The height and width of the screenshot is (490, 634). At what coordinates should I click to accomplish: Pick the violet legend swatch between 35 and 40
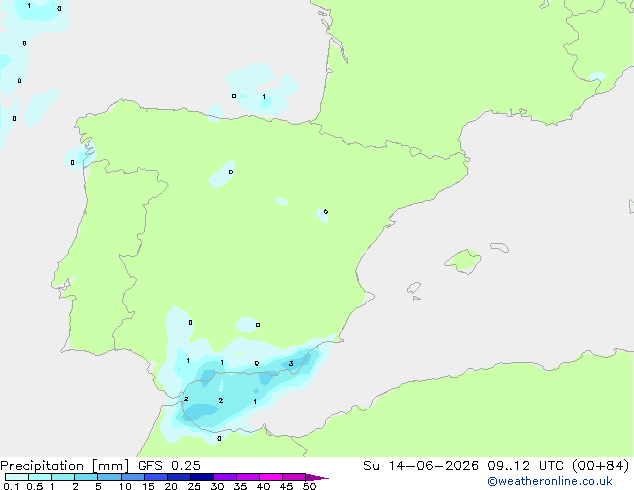click(x=248, y=477)
